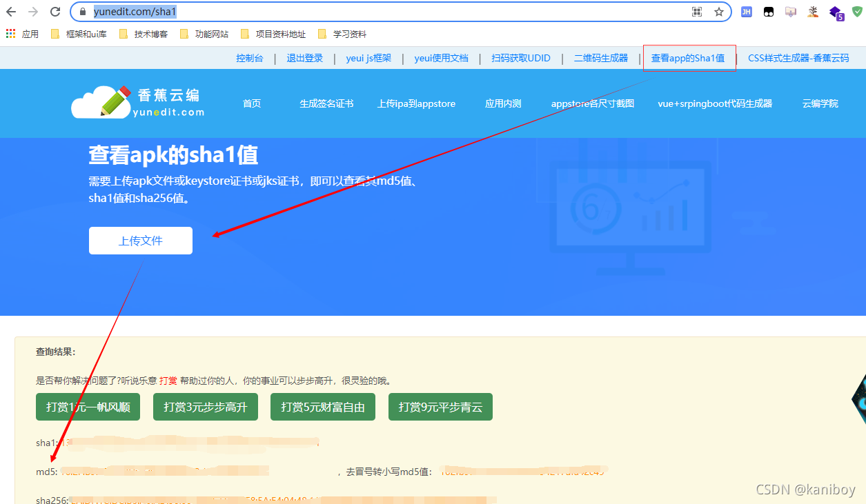The width and height of the screenshot is (866, 504).
Task: Open the 生成签名证书 menu item
Action: coord(326,103)
